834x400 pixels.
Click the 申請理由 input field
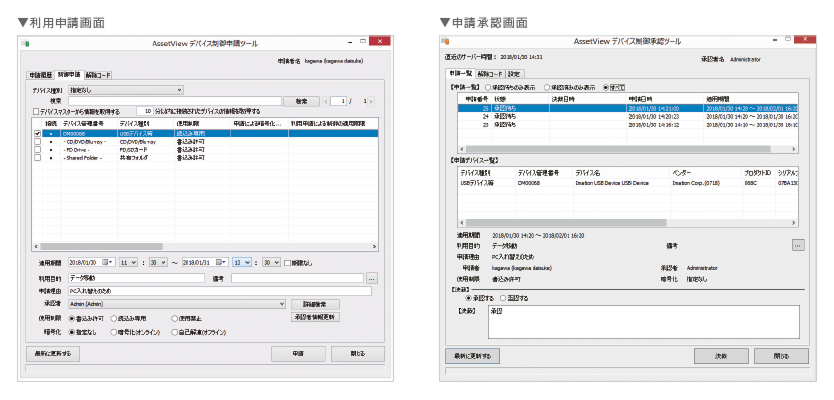tap(220, 291)
